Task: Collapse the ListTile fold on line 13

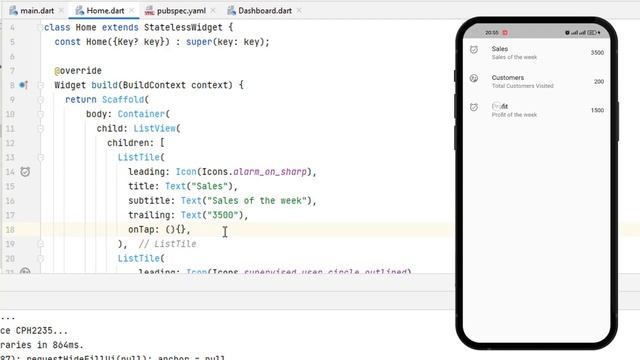Action: pos(40,158)
